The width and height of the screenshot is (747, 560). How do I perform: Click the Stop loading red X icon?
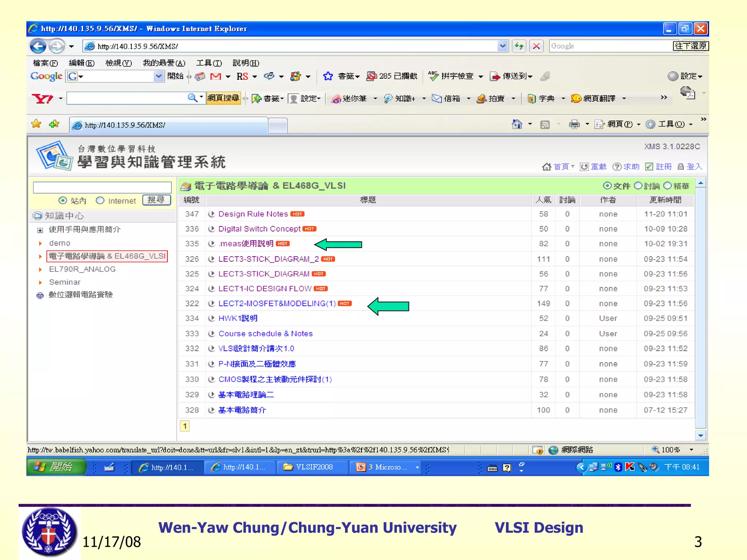tap(536, 46)
